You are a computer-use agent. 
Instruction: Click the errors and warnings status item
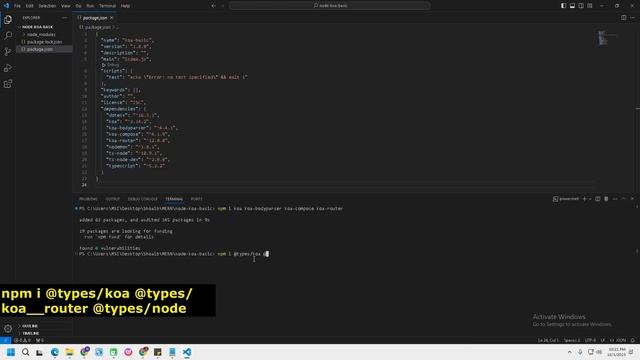(22, 340)
